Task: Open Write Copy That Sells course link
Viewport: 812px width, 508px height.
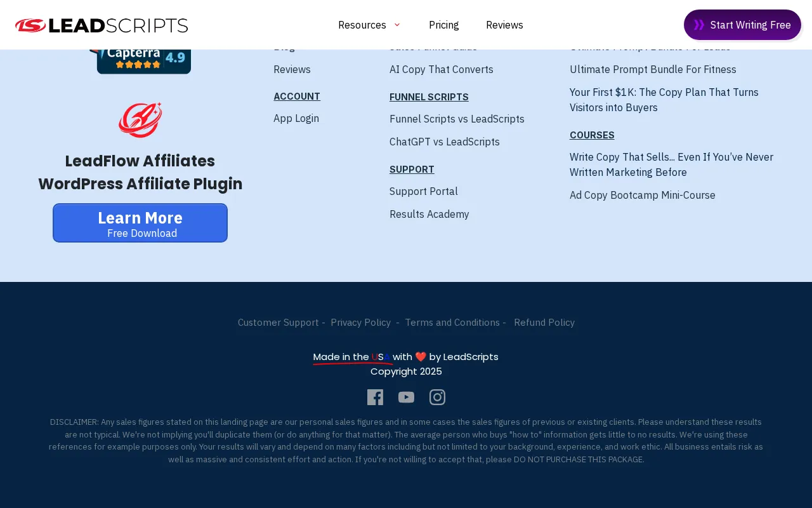Action: pos(671,164)
